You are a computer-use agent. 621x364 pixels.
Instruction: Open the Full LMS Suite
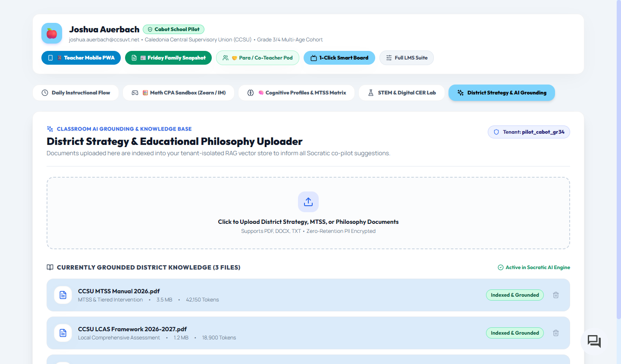pyautogui.click(x=407, y=58)
